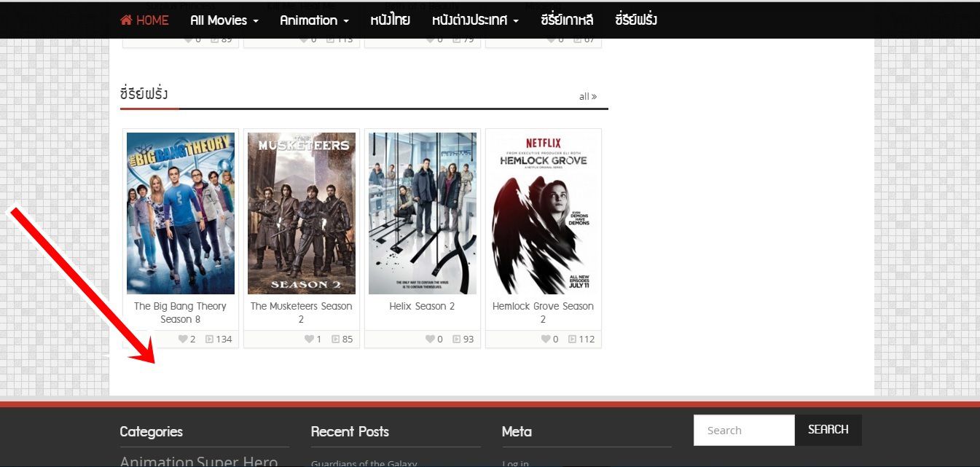Open the หนังไทย menu item
Screen dimensions: 980x467
(390, 20)
